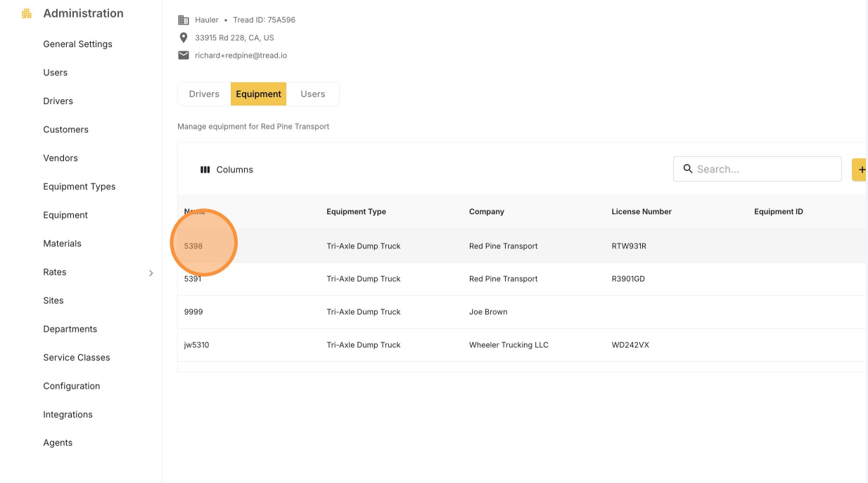Sort by the Company column header
This screenshot has width=868, height=483.
coord(487,211)
